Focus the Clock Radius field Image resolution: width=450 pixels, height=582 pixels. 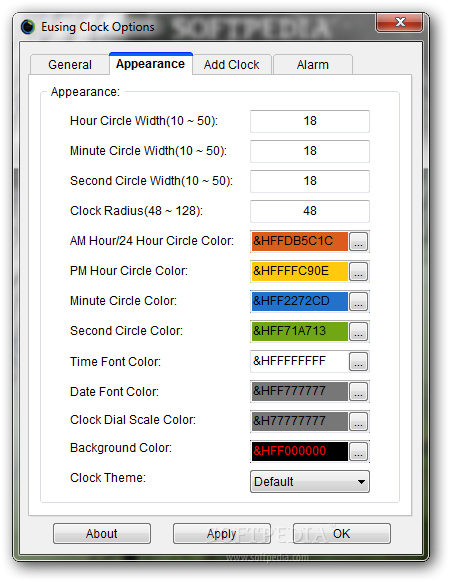tap(310, 211)
